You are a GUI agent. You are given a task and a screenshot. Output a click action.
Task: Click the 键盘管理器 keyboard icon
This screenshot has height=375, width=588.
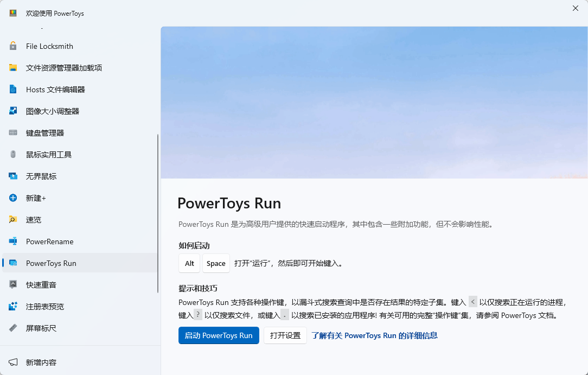click(x=13, y=133)
